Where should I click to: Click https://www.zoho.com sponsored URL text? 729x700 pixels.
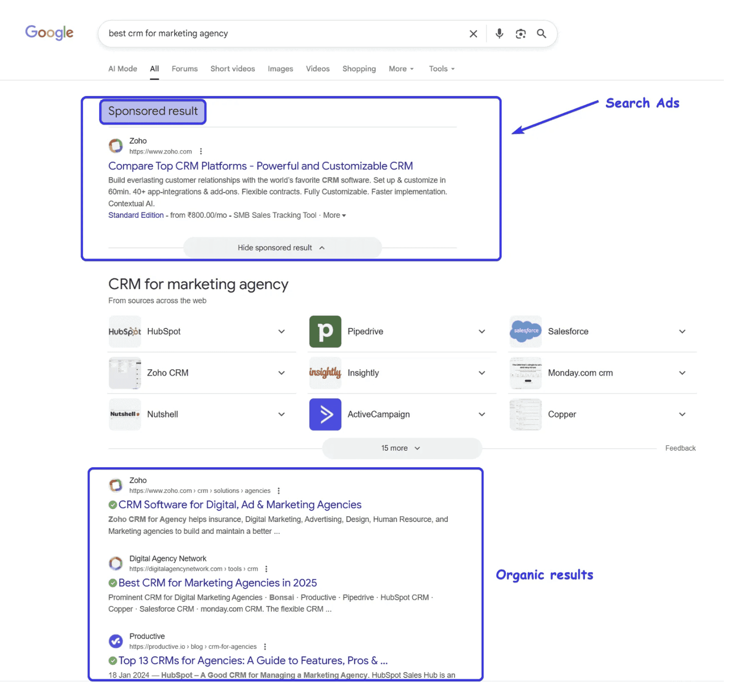point(161,152)
